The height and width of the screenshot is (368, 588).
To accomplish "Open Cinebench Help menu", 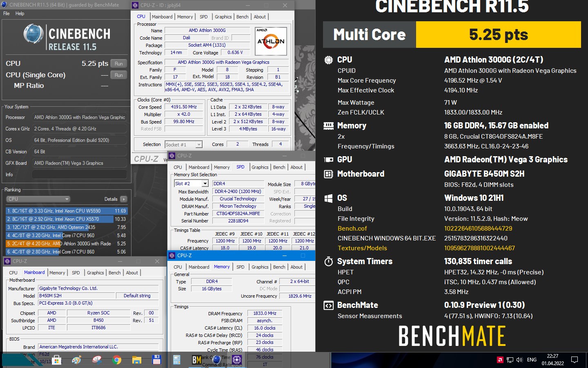I will click(20, 13).
